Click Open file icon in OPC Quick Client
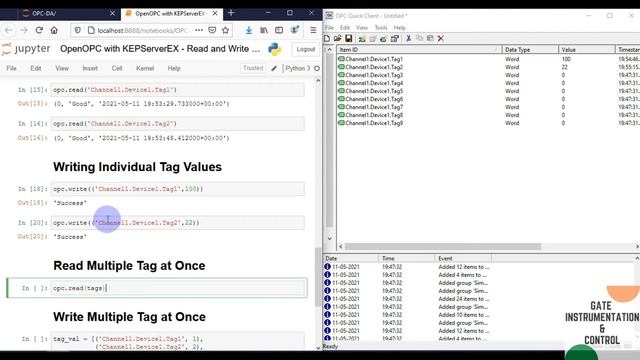The image size is (640, 360). [337, 38]
